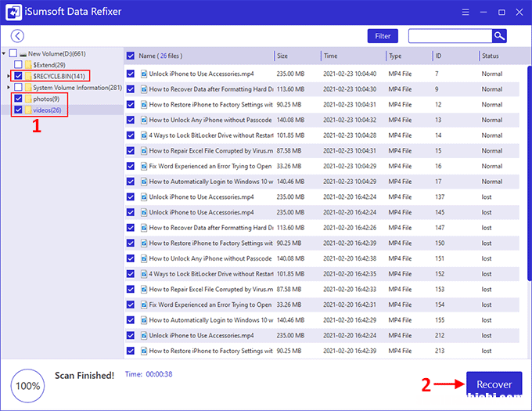This screenshot has height=411, width=532.
Task: Click the $RECYCLE.BIN folder icon
Action: point(28,76)
